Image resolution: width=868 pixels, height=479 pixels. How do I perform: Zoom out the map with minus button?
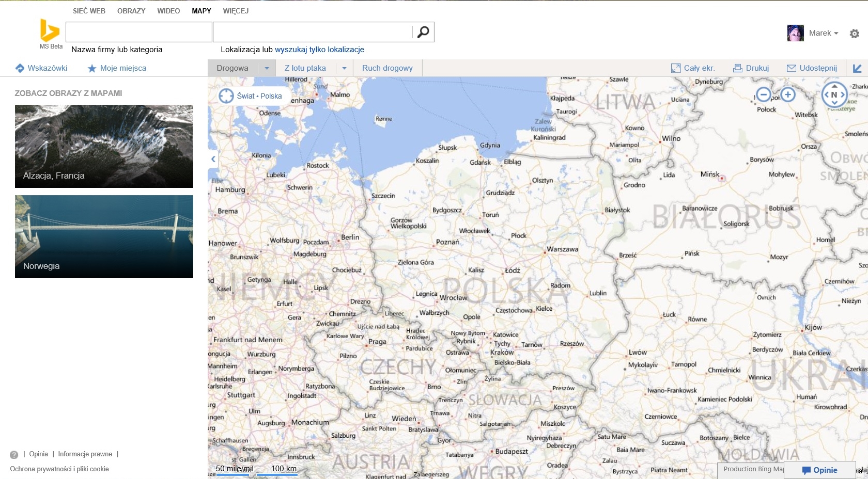click(763, 94)
